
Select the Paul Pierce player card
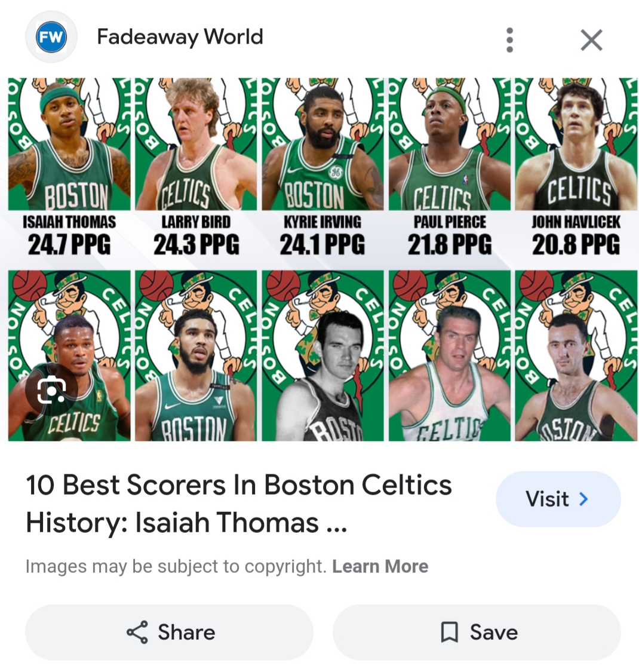coord(449,167)
